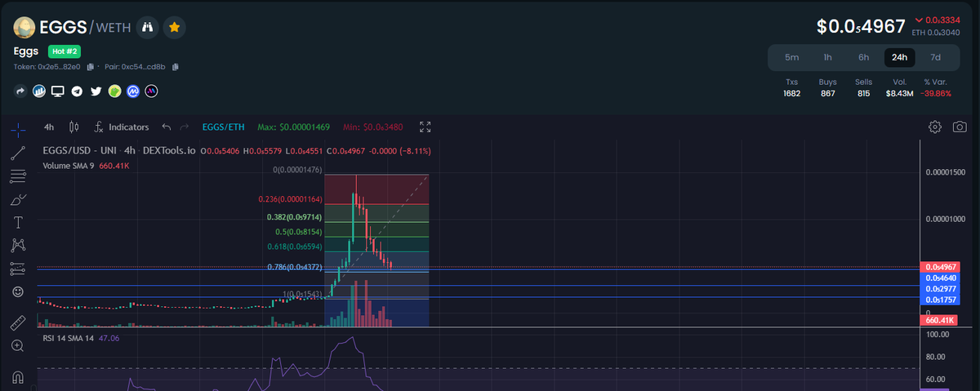
Task: Open chart settings gear
Action: [936, 127]
